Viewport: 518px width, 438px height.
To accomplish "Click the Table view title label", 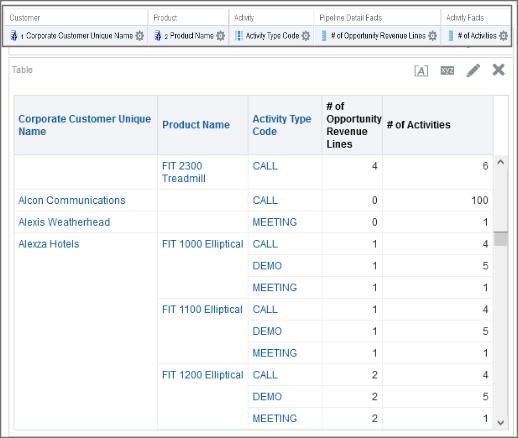I will 22,70.
